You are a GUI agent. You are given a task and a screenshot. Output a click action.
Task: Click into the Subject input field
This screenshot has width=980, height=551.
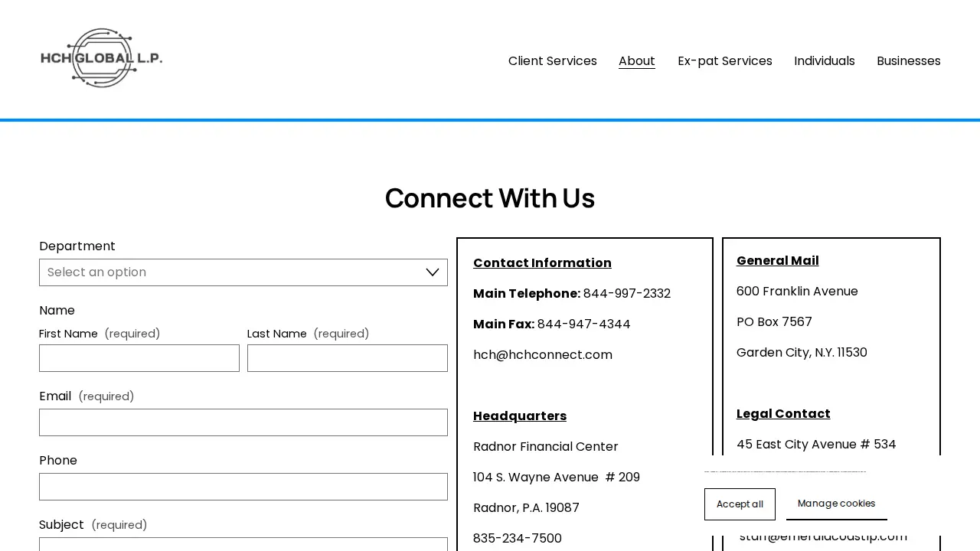pos(243,544)
